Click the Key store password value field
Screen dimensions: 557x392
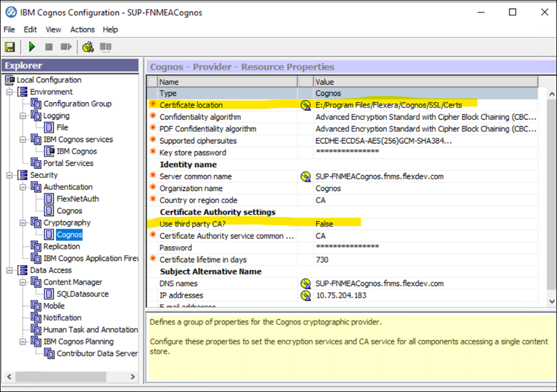pyautogui.click(x=426, y=152)
